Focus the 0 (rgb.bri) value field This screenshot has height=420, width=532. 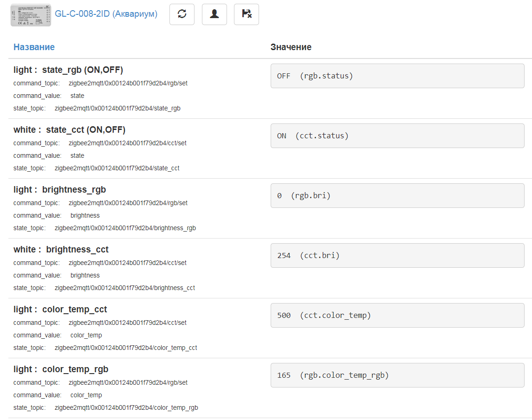coord(397,196)
